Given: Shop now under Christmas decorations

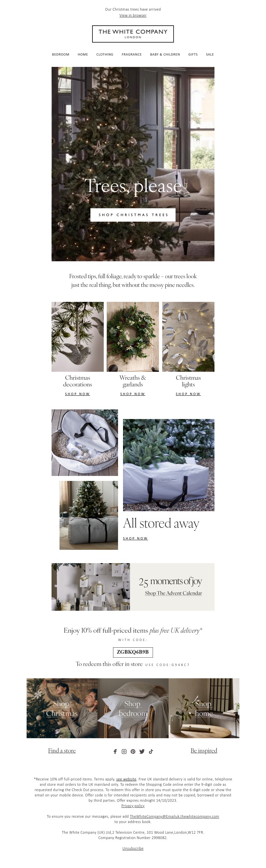Looking at the screenshot, I should click(x=77, y=394).
